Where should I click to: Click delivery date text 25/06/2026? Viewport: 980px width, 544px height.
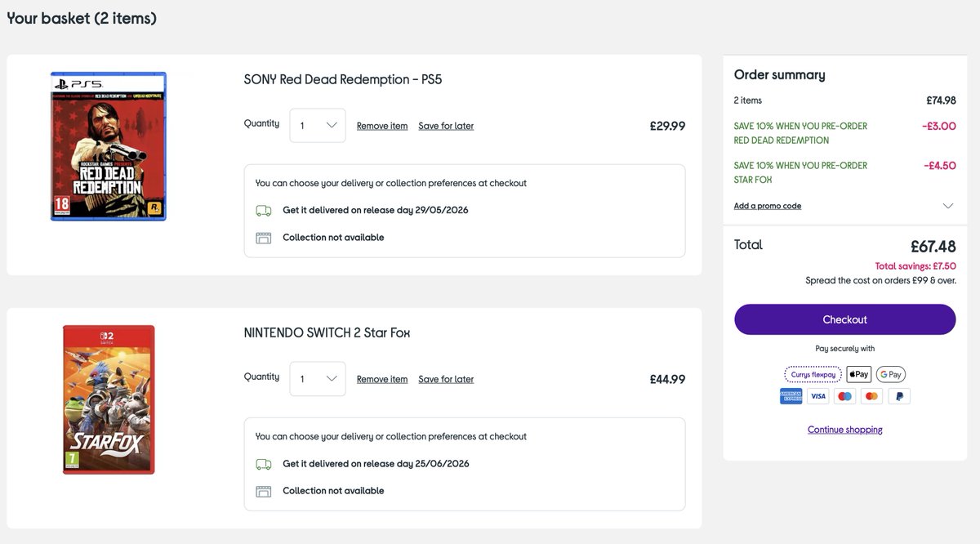(x=442, y=463)
